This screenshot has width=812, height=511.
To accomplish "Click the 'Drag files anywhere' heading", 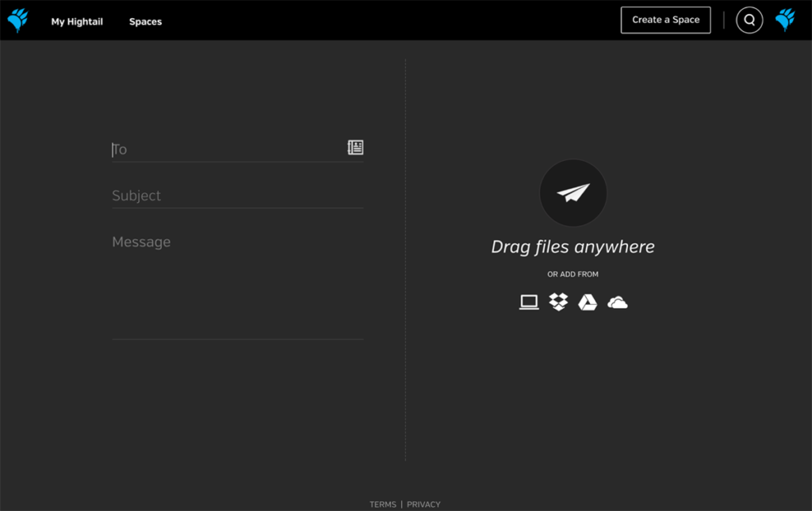I will coord(573,246).
